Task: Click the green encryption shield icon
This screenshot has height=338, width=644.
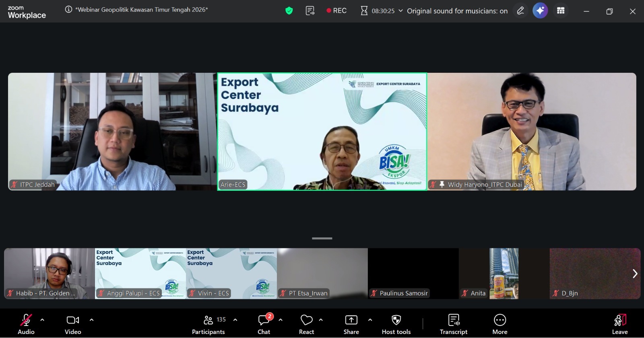Action: [289, 11]
